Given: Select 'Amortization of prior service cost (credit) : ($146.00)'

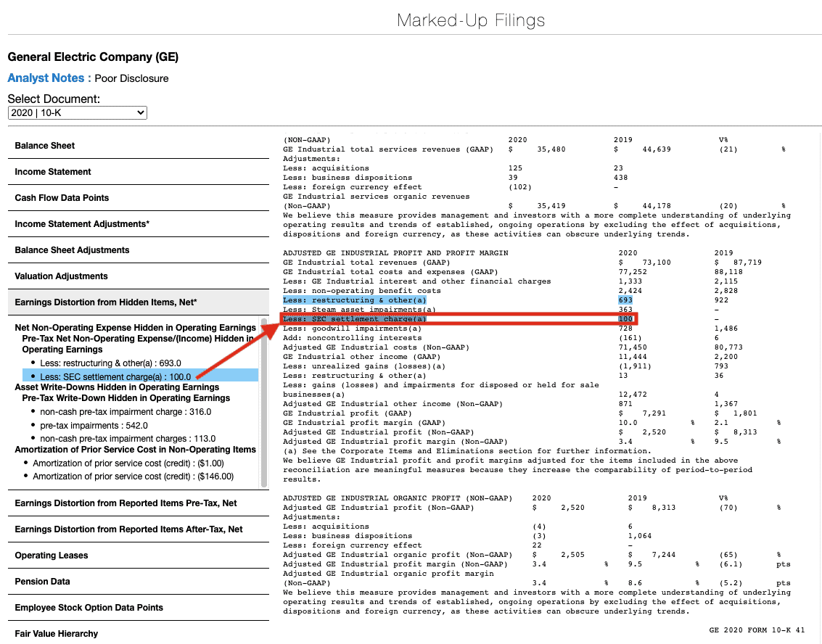Looking at the screenshot, I should tap(133, 476).
